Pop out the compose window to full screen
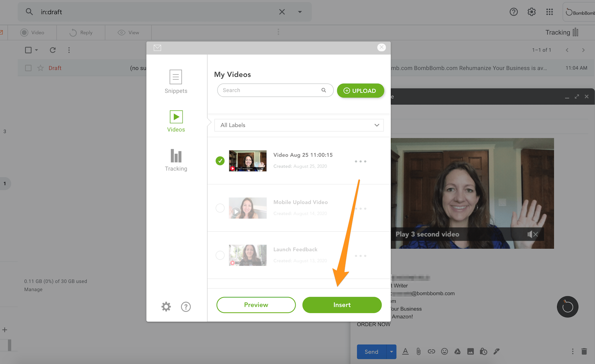The height and width of the screenshot is (364, 595). point(577,97)
